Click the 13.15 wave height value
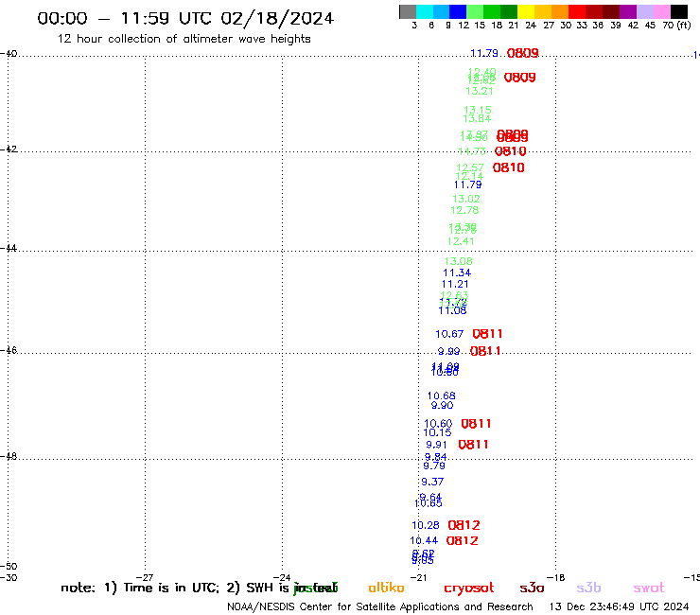 pyautogui.click(x=478, y=110)
